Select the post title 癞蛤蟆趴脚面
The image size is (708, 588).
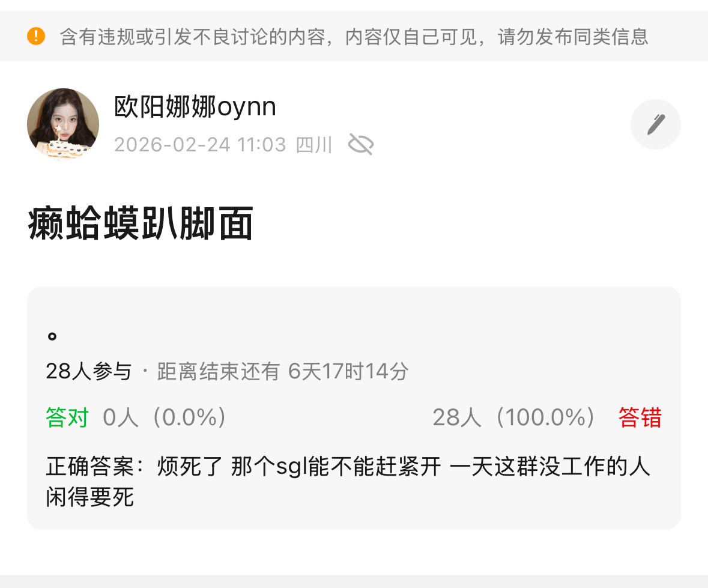point(141,223)
